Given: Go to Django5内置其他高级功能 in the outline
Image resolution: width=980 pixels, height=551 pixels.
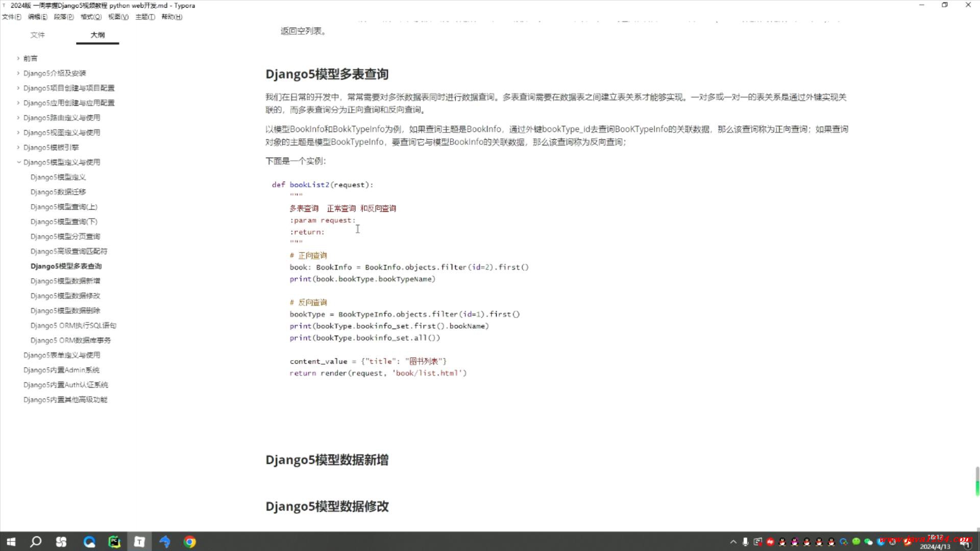Looking at the screenshot, I should point(65,399).
